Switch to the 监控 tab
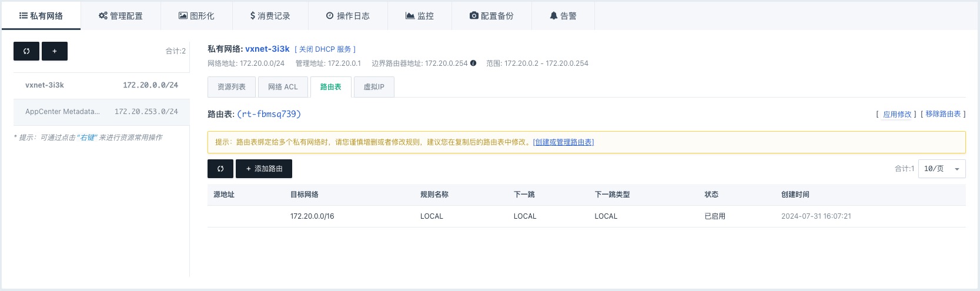Image resolution: width=980 pixels, height=291 pixels. (420, 16)
